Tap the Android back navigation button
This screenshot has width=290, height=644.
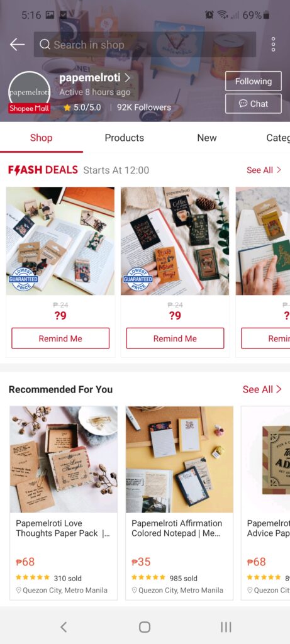point(64,627)
